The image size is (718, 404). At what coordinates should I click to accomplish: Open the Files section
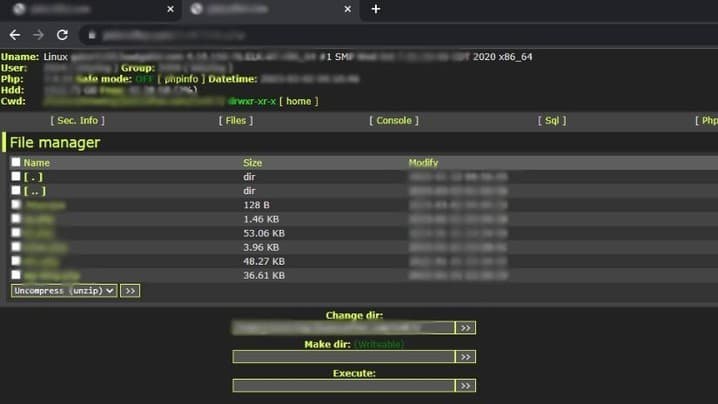pos(236,120)
